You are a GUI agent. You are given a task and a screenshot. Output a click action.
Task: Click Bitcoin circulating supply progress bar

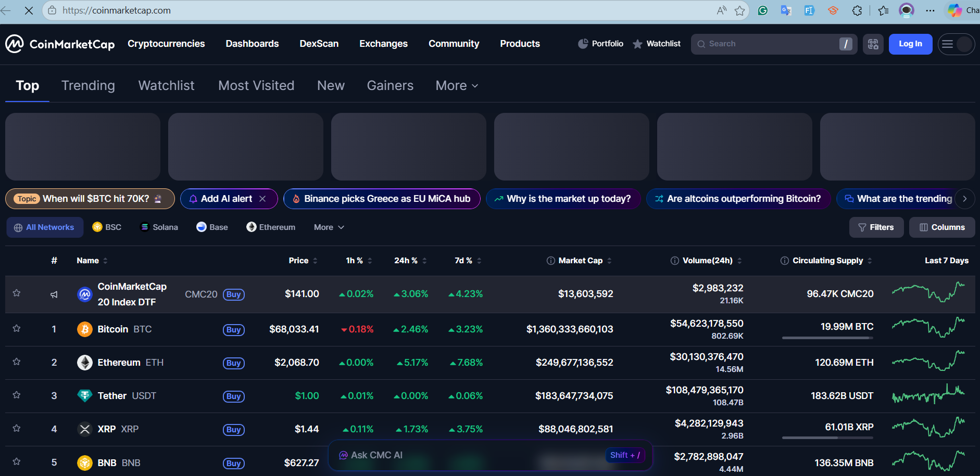(x=827, y=338)
